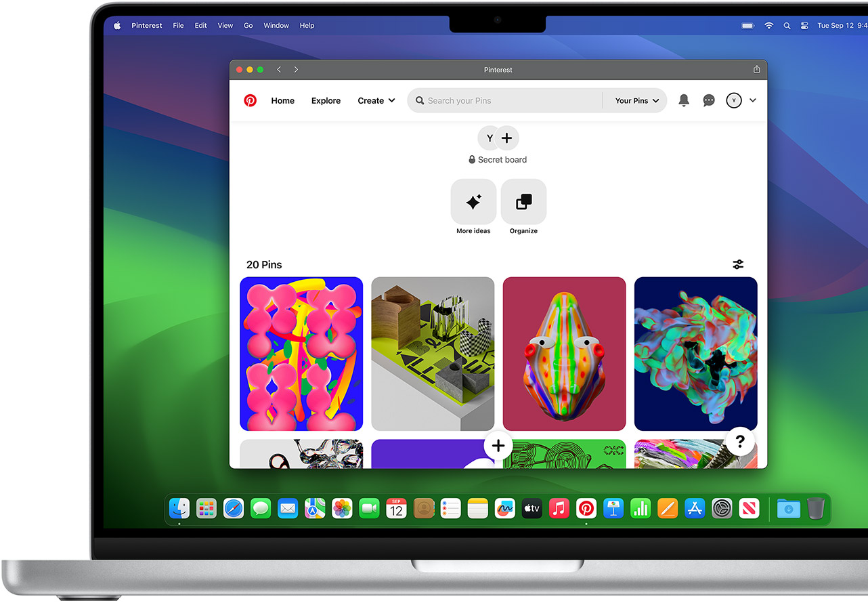Open the messages chat bubble icon
The width and height of the screenshot is (868, 603).
(x=709, y=101)
